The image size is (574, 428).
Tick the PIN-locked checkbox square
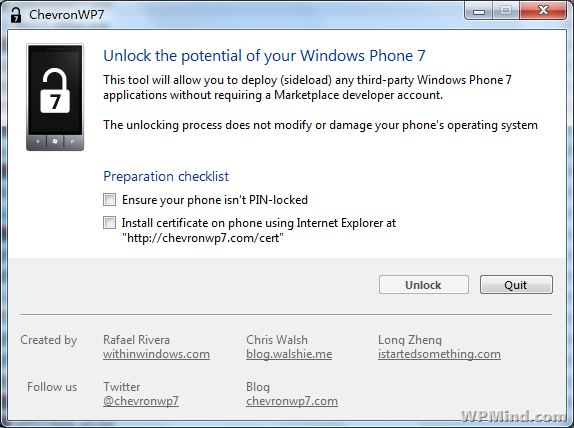109,200
